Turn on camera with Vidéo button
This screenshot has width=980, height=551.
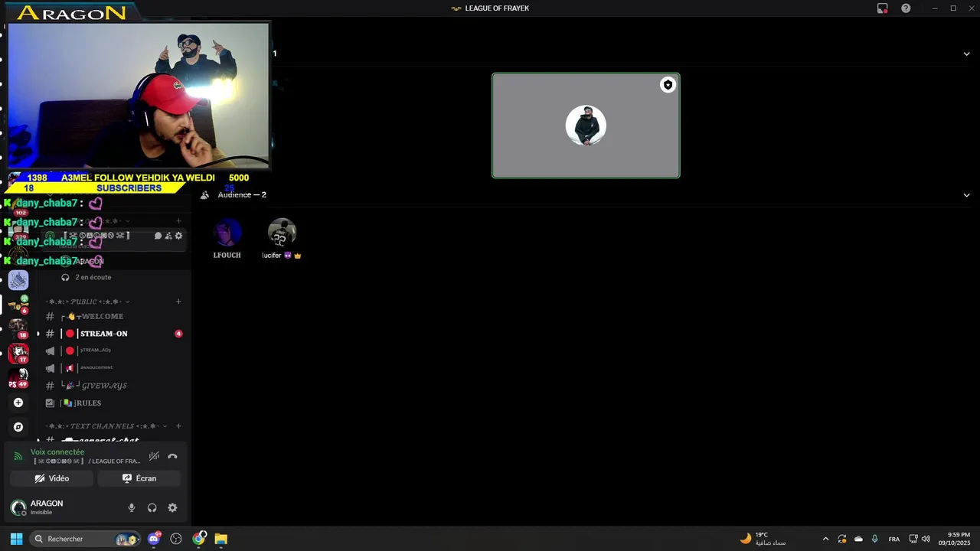pyautogui.click(x=52, y=478)
